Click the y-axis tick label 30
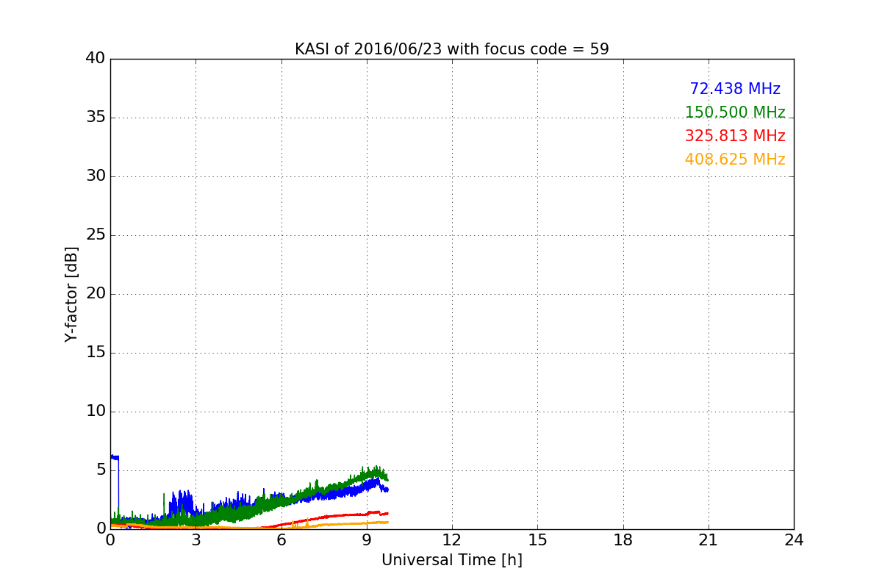 tap(96, 176)
